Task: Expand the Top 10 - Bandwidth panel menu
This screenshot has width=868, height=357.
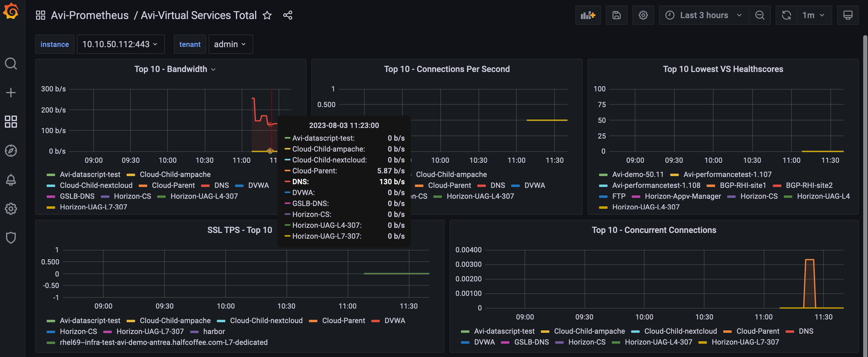Action: 213,69
